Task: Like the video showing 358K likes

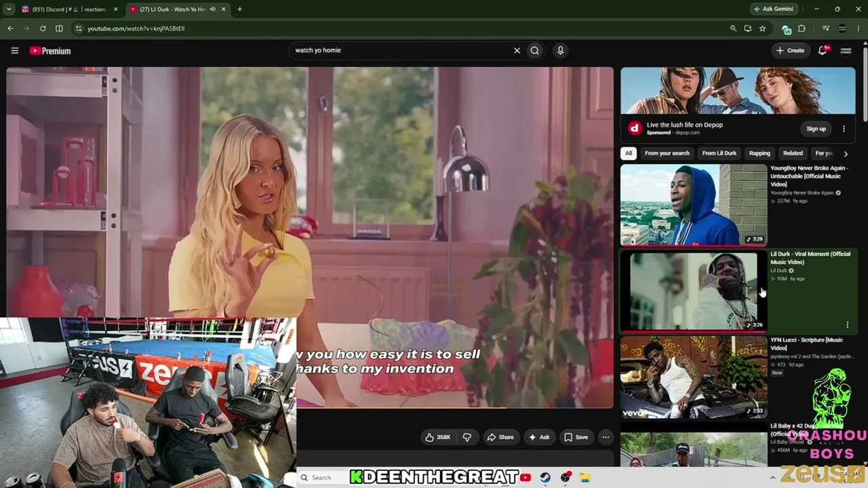Action: tap(437, 437)
